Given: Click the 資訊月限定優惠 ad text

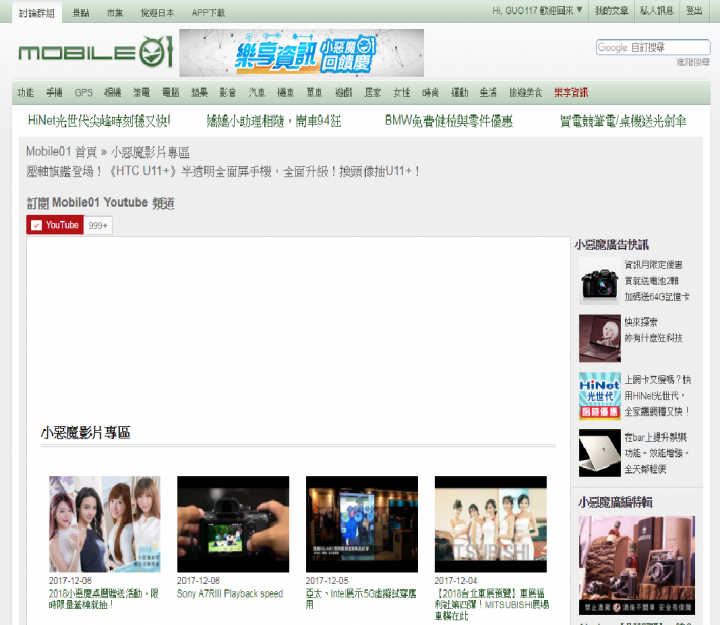Looking at the screenshot, I should click(657, 281).
